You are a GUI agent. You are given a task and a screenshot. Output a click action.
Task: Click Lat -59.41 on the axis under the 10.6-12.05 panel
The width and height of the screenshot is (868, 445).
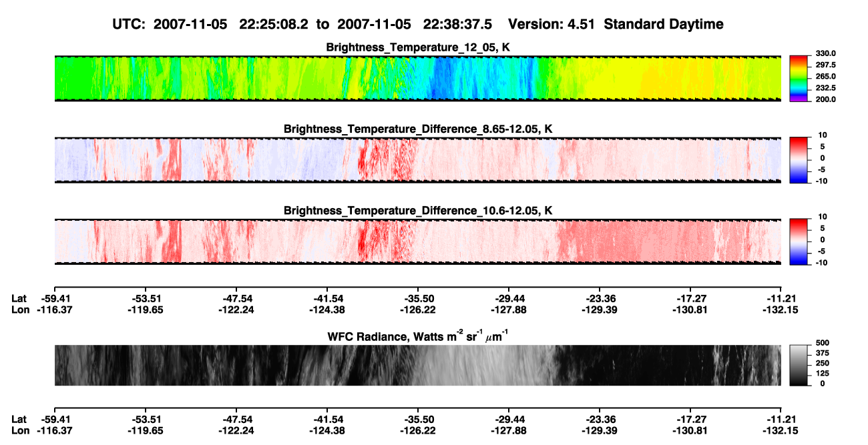pos(54,299)
